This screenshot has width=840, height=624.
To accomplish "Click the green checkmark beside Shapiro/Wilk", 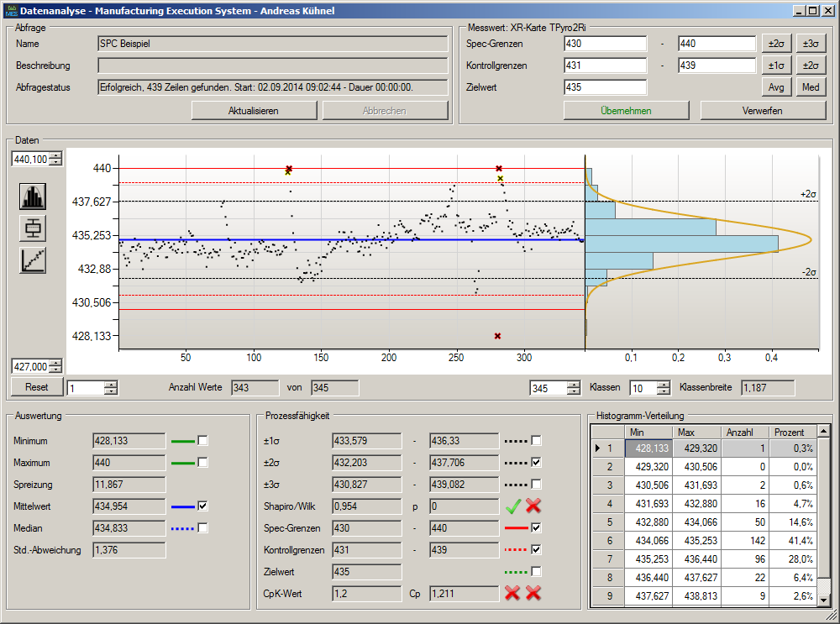I will pos(513,506).
